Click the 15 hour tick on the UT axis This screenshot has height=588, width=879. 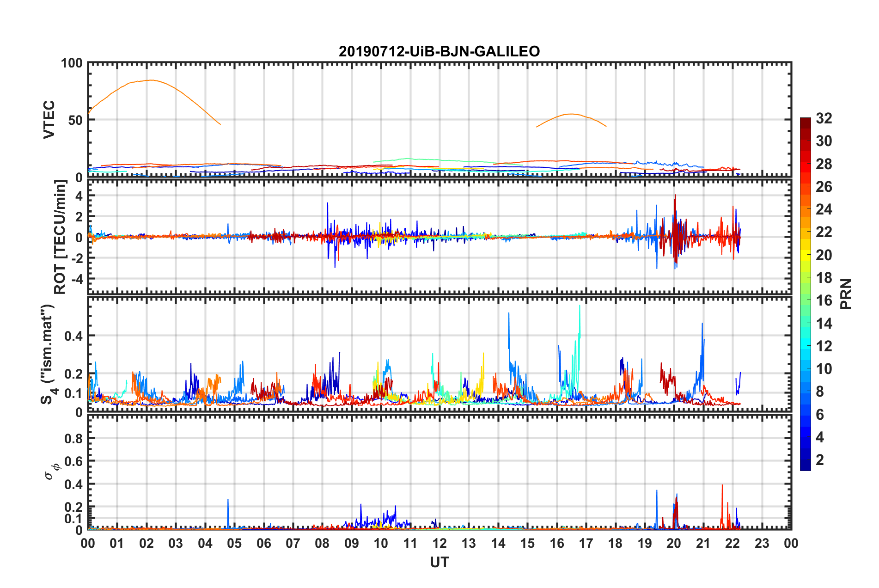527,543
